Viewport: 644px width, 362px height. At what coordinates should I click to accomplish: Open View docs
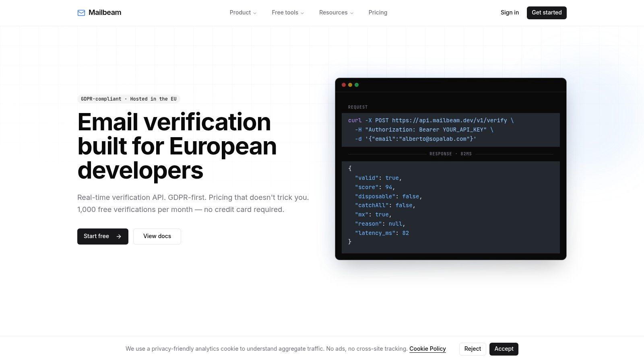point(157,237)
